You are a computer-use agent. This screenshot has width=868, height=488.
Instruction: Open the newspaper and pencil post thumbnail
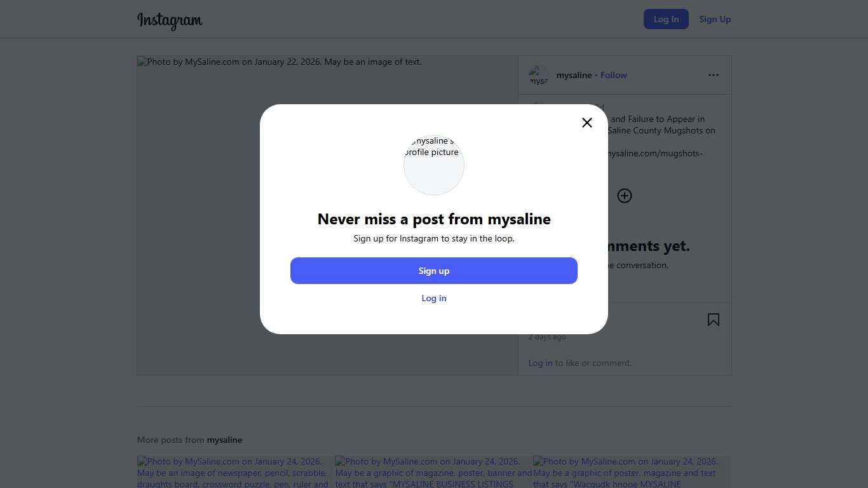235,472
